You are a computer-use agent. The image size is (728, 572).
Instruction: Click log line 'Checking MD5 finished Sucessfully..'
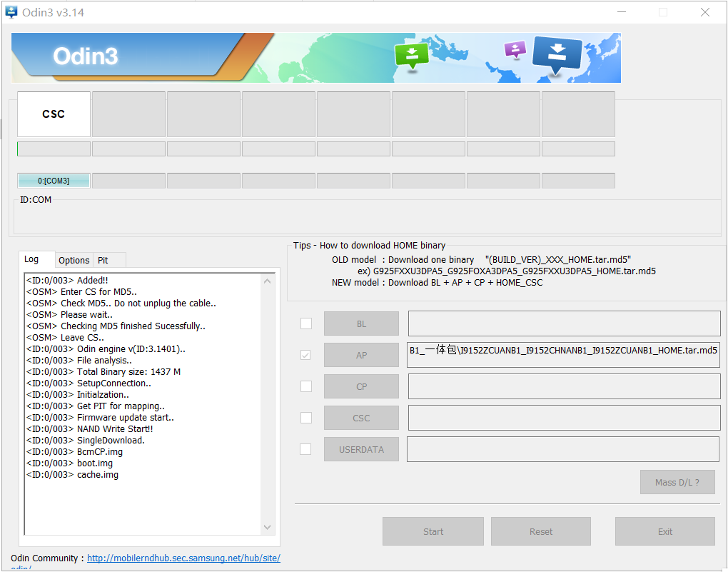(x=116, y=326)
